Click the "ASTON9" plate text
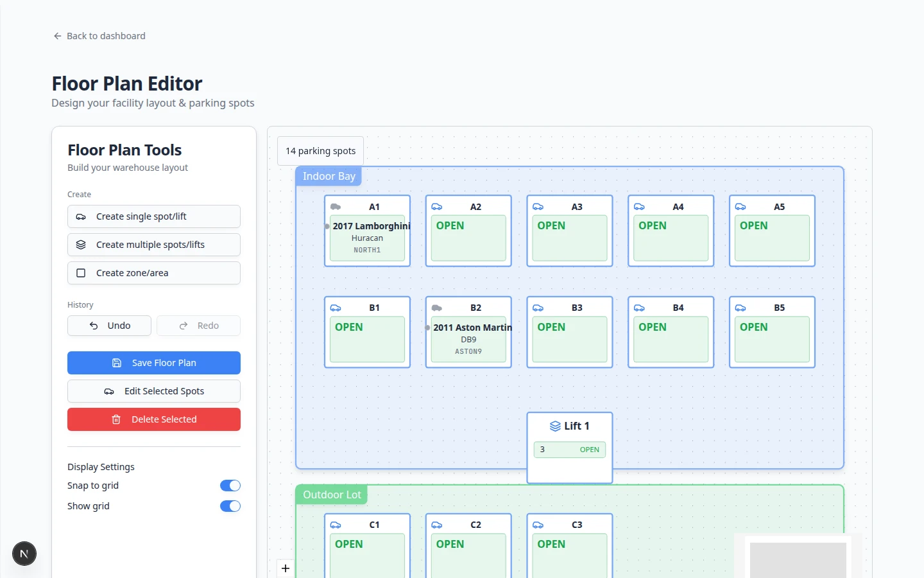This screenshot has height=578, width=924. 468,351
